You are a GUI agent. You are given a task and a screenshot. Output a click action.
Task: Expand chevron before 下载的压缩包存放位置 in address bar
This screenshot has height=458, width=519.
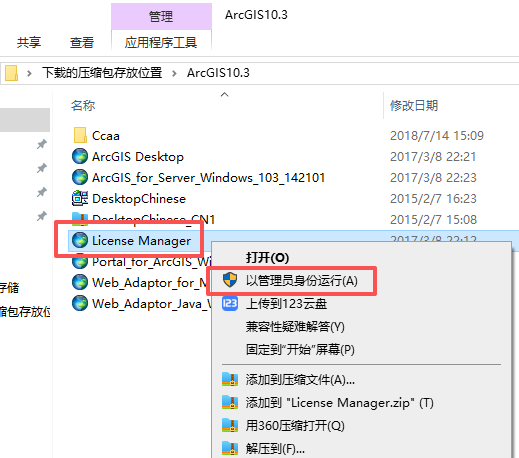click(x=29, y=73)
